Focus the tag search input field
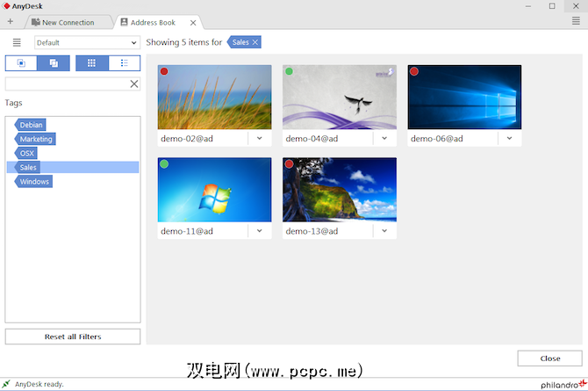Image resolution: width=588 pixels, height=391 pixels. click(68, 83)
